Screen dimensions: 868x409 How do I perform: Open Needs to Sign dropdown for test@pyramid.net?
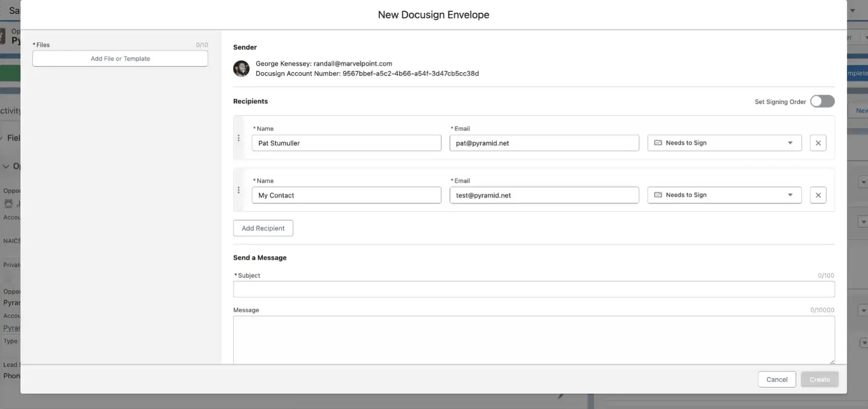[x=724, y=195]
